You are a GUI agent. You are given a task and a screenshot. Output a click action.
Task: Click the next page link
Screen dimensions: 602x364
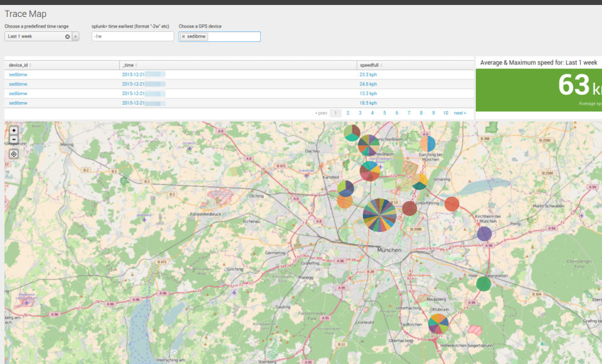coord(460,113)
